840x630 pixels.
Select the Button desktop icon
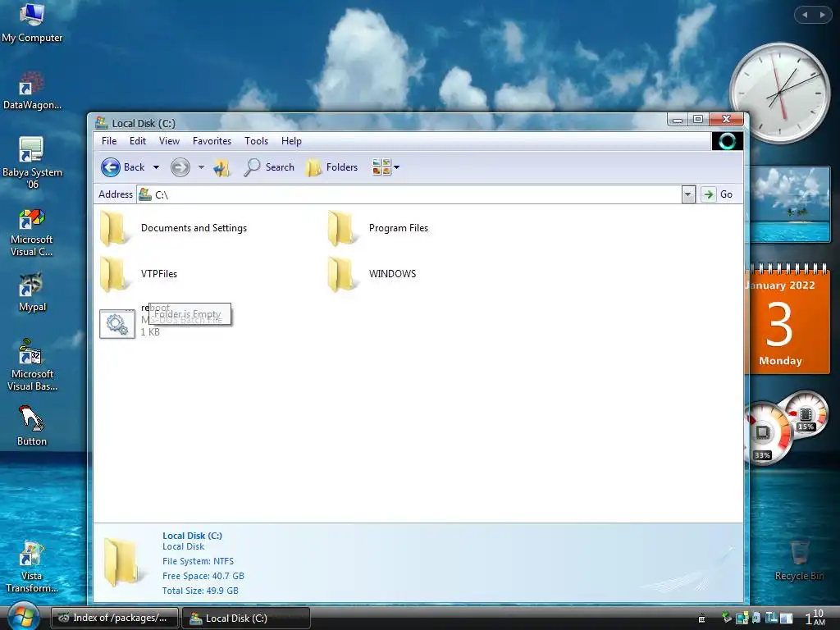click(32, 427)
